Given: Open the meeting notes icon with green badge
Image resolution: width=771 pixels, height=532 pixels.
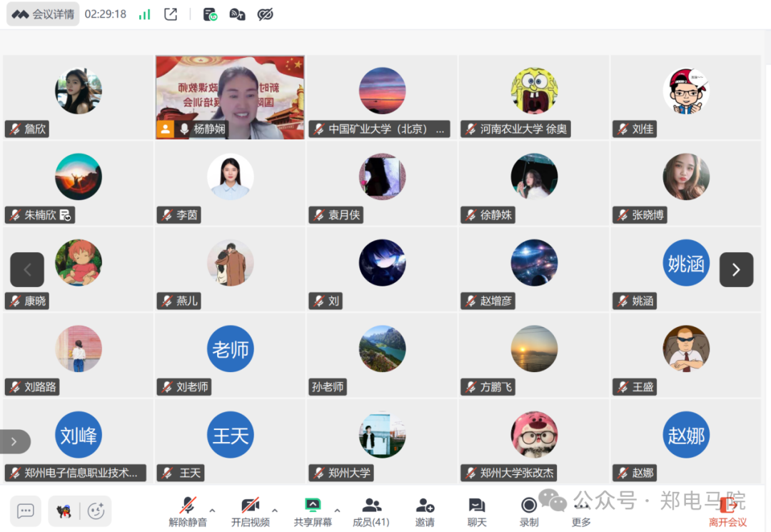Looking at the screenshot, I should tap(210, 14).
